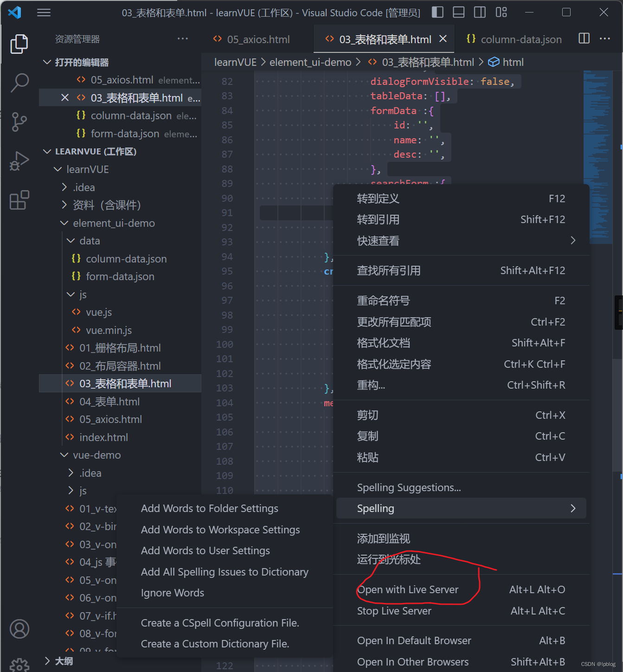This screenshot has height=672, width=623.
Task: Select Open In Other Browsers
Action: [461, 662]
